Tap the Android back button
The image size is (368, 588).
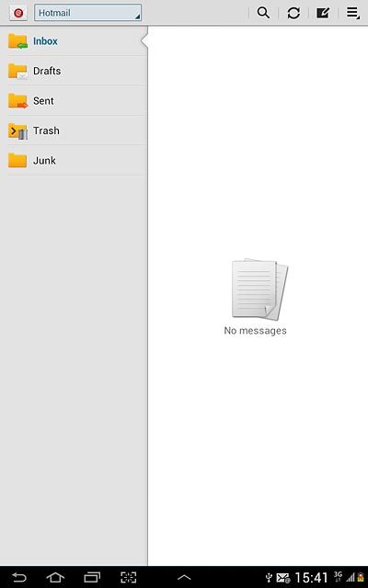[x=18, y=577]
